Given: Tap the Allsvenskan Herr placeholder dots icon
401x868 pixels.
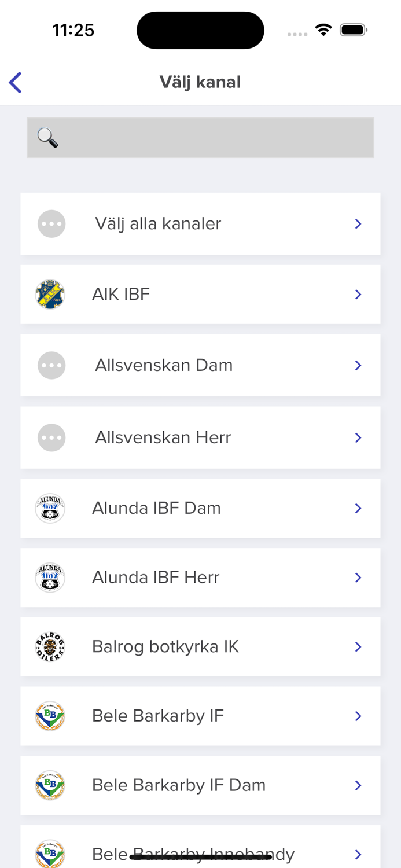Looking at the screenshot, I should tap(51, 437).
